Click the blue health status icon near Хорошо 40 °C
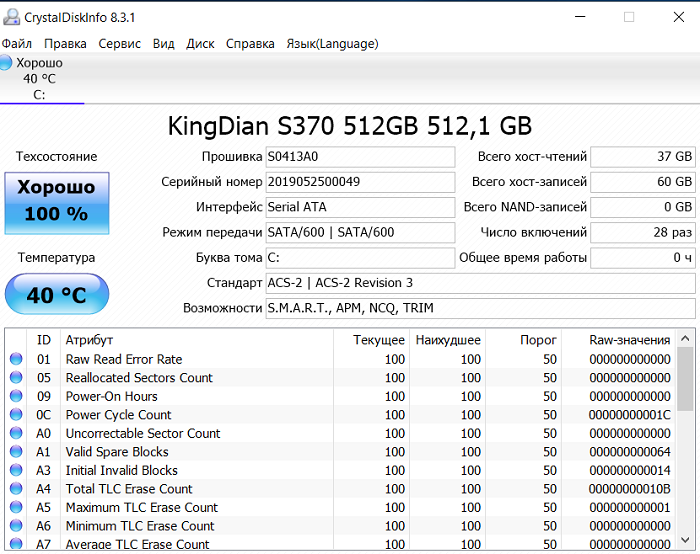The width and height of the screenshot is (700, 554). (6, 62)
